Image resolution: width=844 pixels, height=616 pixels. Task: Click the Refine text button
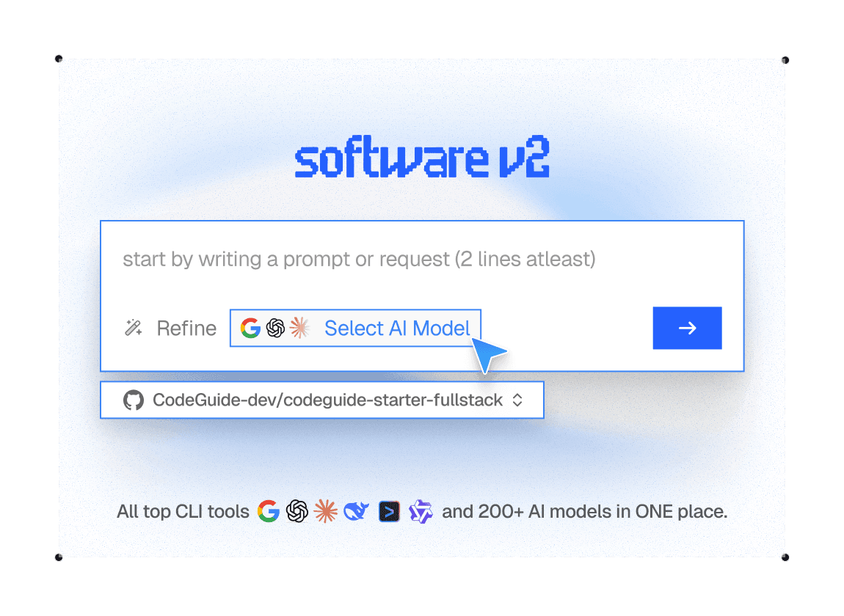click(186, 329)
